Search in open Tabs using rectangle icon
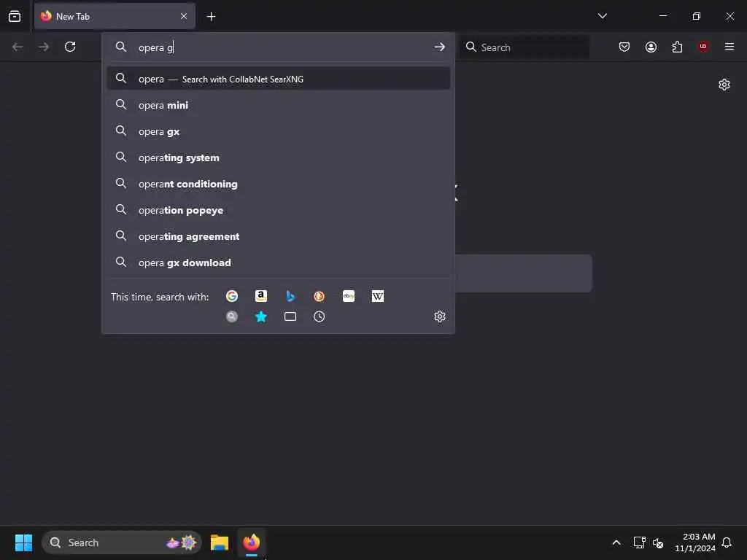Viewport: 747px width, 560px height. [x=290, y=316]
